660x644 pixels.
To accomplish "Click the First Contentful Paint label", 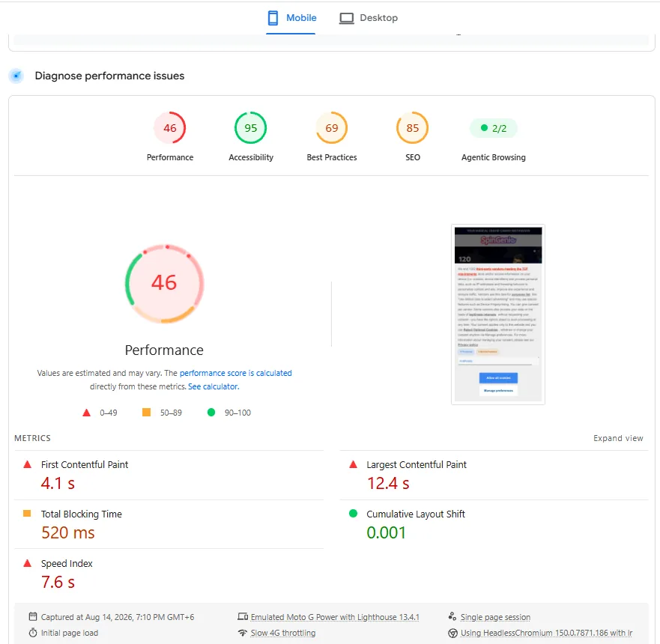I will 85,465.
